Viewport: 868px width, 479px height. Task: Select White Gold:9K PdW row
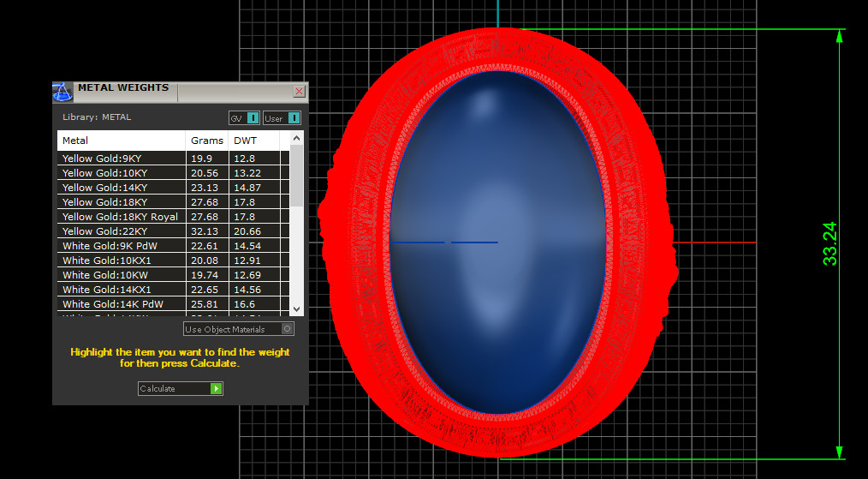121,246
